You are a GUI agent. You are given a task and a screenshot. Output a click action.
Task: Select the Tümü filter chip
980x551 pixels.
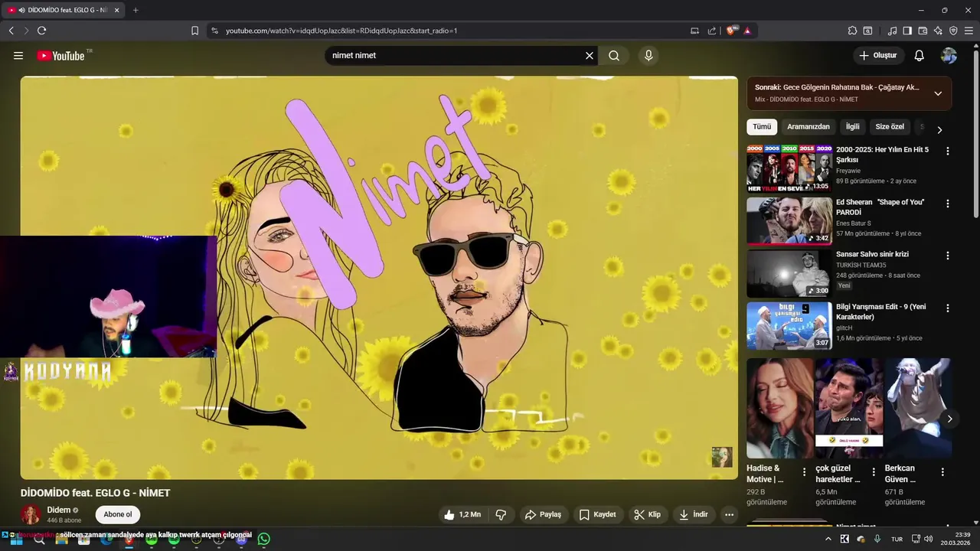[762, 127]
